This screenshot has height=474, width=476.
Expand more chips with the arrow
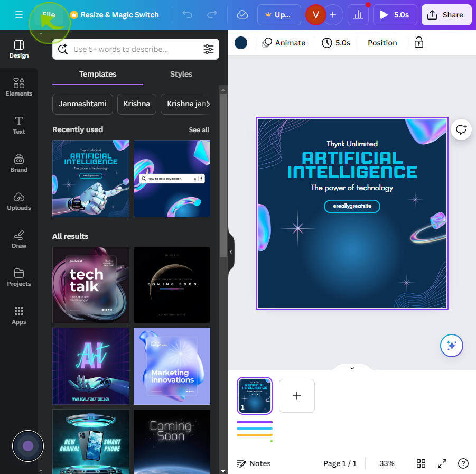[x=208, y=104]
